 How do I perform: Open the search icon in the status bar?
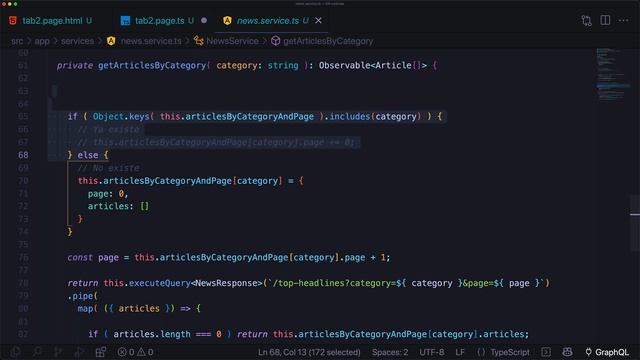[37, 352]
